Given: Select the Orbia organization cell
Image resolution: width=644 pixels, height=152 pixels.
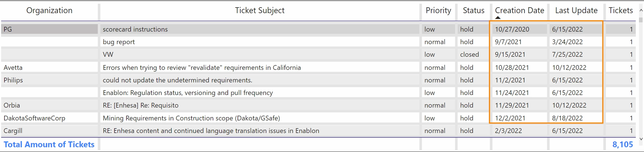Looking at the screenshot, I should pyautogui.click(x=12, y=105).
